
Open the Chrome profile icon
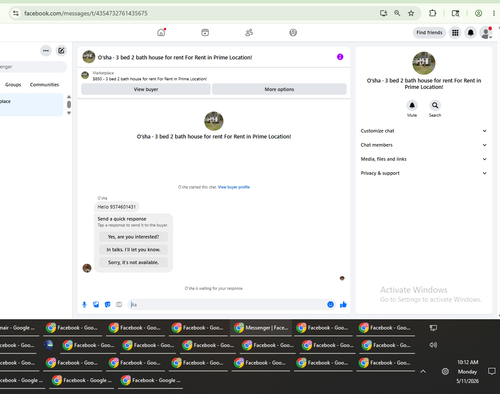478,13
